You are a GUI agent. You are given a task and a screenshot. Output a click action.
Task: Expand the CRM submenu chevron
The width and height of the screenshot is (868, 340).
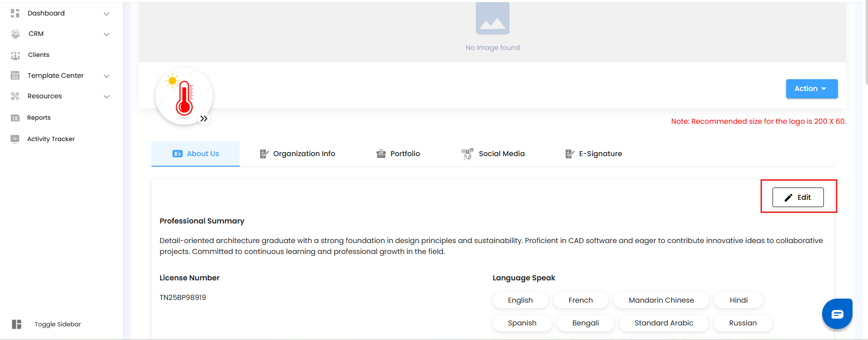(x=106, y=34)
